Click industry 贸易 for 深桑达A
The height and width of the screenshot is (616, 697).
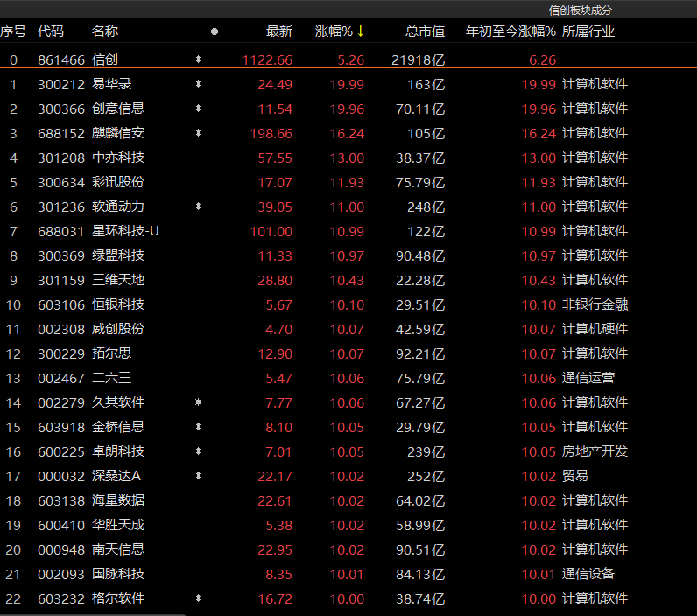pos(574,476)
